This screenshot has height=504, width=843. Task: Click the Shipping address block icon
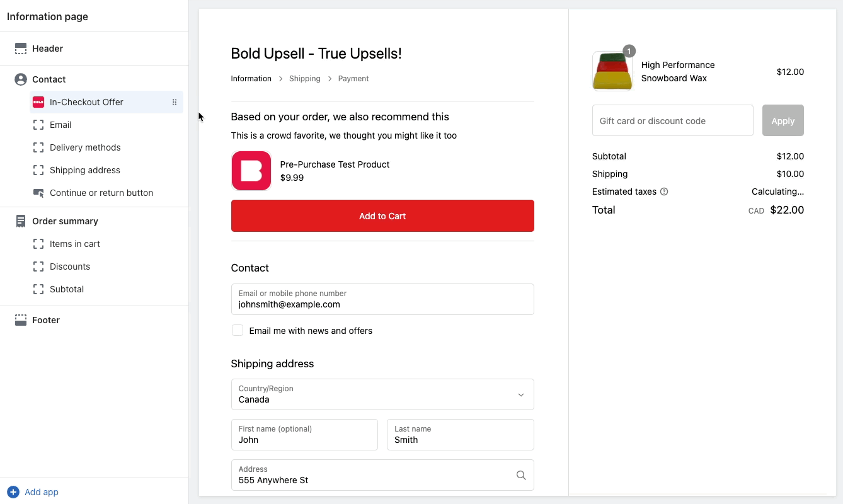click(38, 170)
